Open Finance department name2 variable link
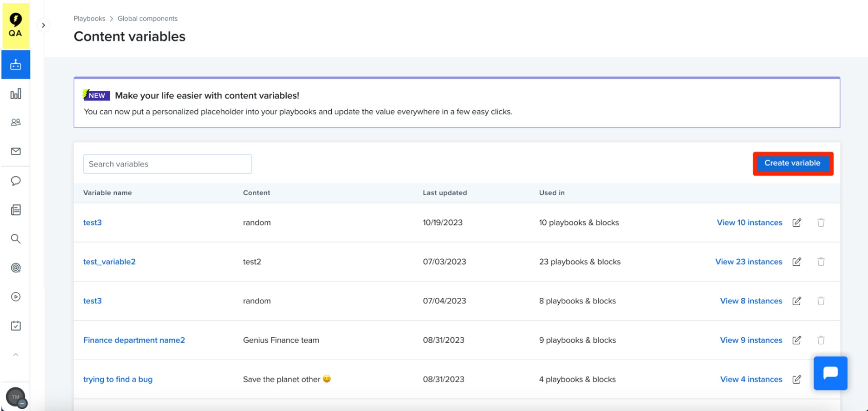 tap(134, 340)
